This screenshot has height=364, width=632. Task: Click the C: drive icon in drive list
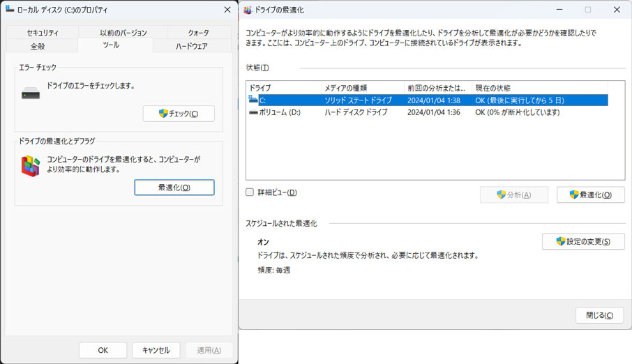point(253,100)
